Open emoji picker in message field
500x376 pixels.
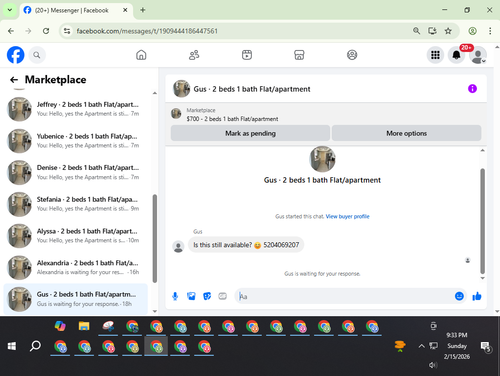459,296
